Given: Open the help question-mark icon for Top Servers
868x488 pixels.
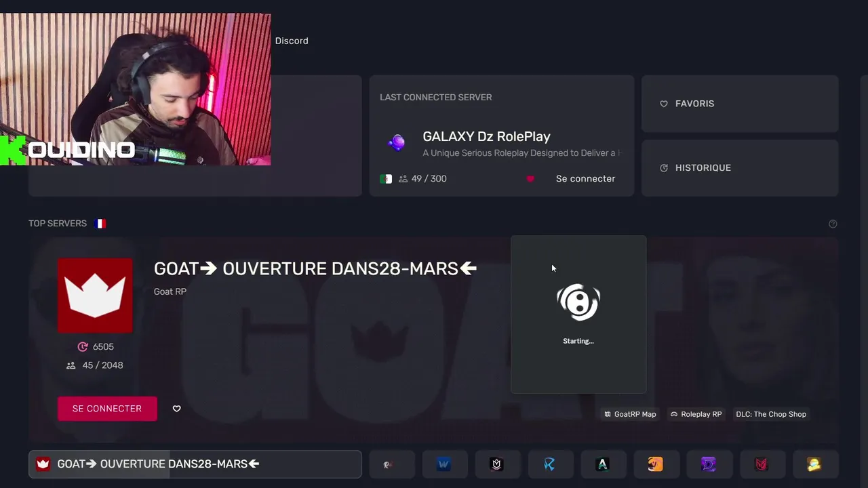Looking at the screenshot, I should tap(833, 224).
